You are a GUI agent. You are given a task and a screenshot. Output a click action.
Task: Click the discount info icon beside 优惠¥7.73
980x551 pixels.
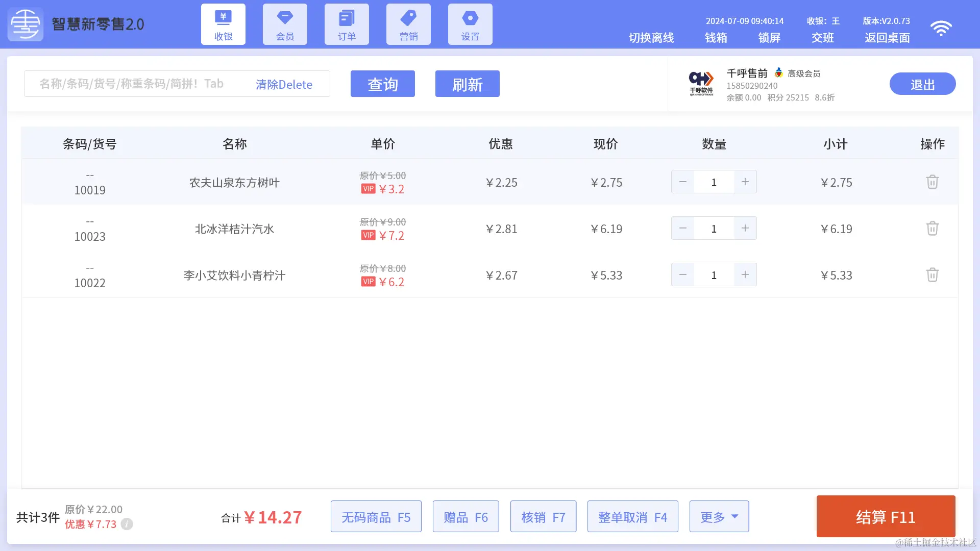[x=127, y=524]
